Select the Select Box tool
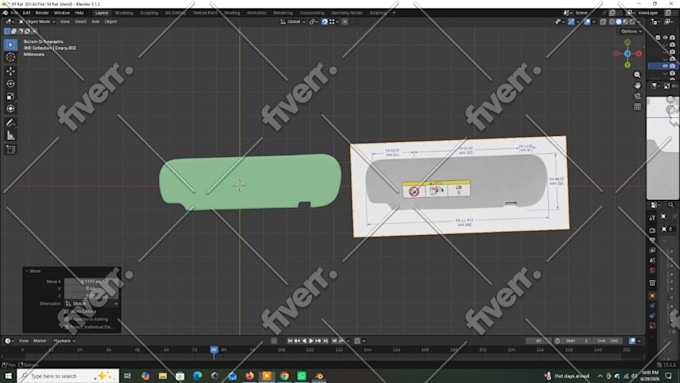The image size is (680, 383). tap(10, 45)
